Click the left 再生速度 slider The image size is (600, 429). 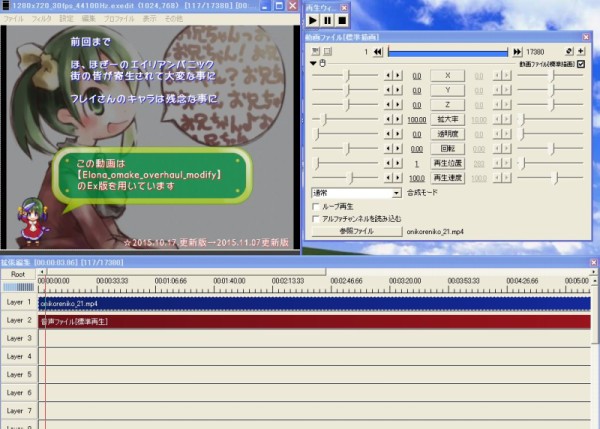pyautogui.click(x=345, y=178)
